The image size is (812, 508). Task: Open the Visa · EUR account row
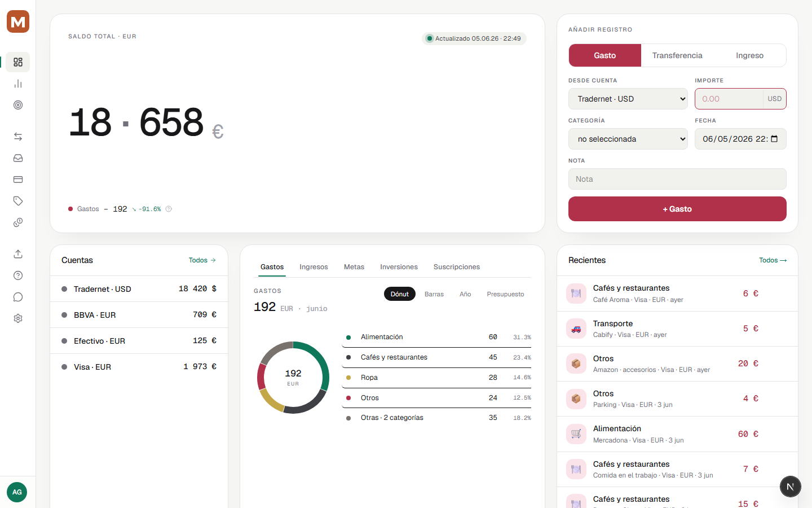[x=139, y=367]
